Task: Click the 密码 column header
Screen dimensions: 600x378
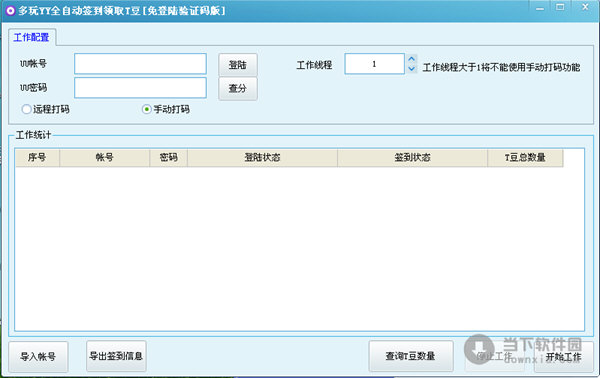Action: pyautogui.click(x=168, y=157)
